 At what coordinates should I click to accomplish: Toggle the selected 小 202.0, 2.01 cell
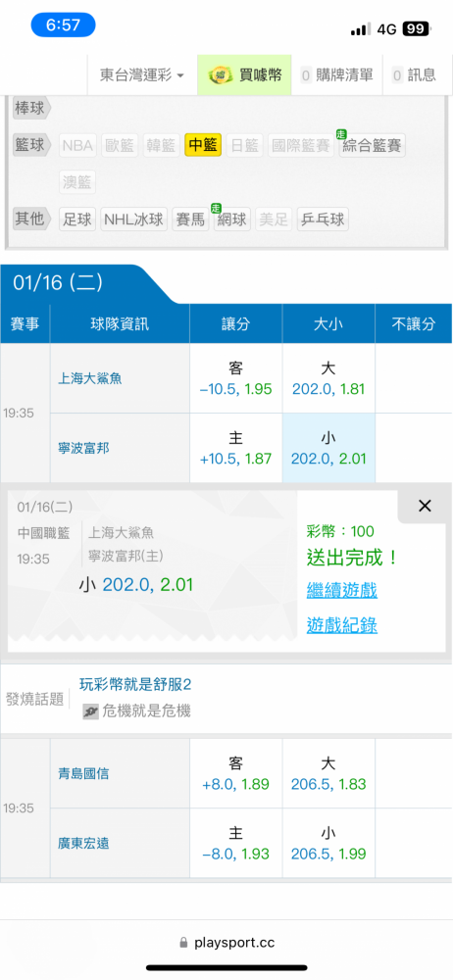click(328, 448)
